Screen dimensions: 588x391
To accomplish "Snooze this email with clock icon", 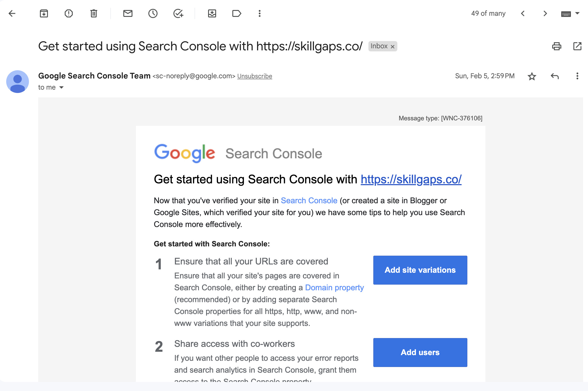I will (x=153, y=13).
